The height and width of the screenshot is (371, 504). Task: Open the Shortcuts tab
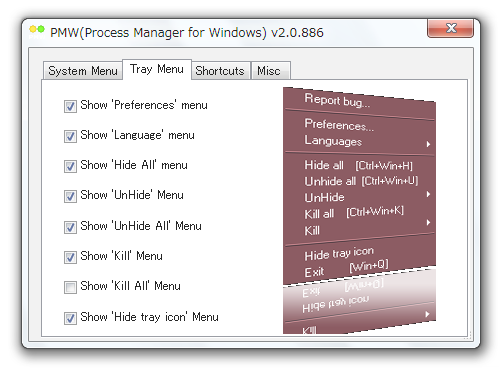pos(220,71)
